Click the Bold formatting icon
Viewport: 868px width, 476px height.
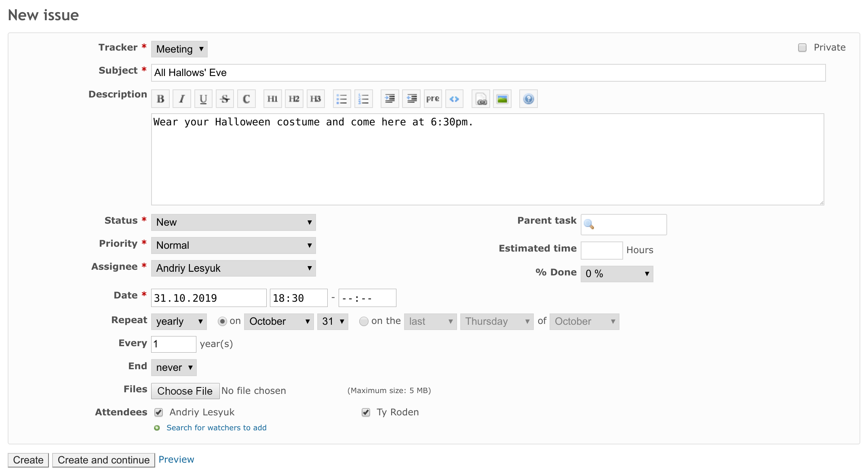160,99
